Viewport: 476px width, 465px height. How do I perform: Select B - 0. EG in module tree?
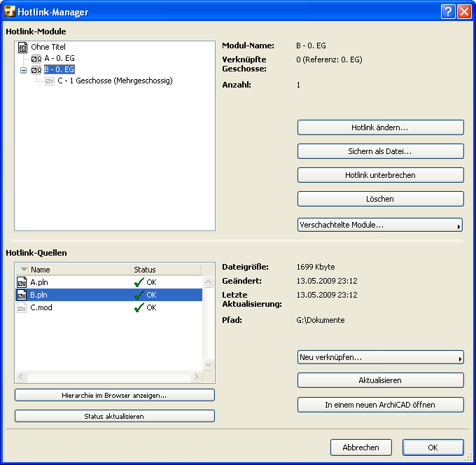[59, 69]
